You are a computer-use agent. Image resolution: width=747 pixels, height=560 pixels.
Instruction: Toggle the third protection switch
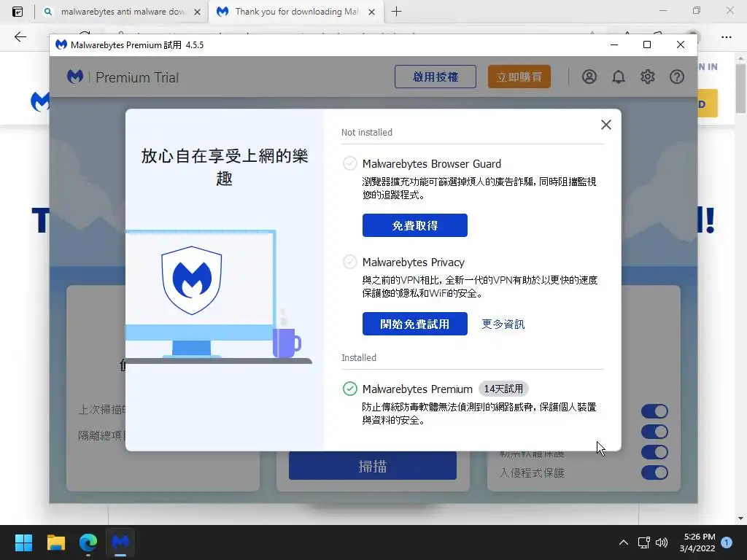654,452
